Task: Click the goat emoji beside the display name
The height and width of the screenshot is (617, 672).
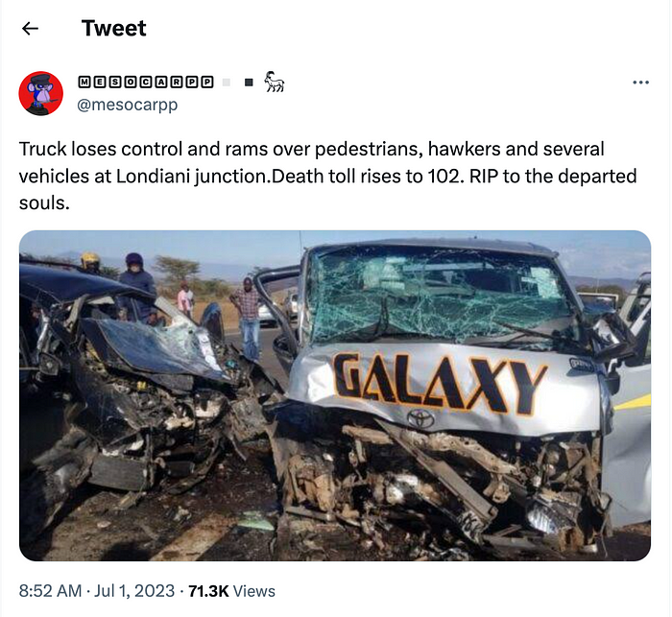Action: pos(275,82)
